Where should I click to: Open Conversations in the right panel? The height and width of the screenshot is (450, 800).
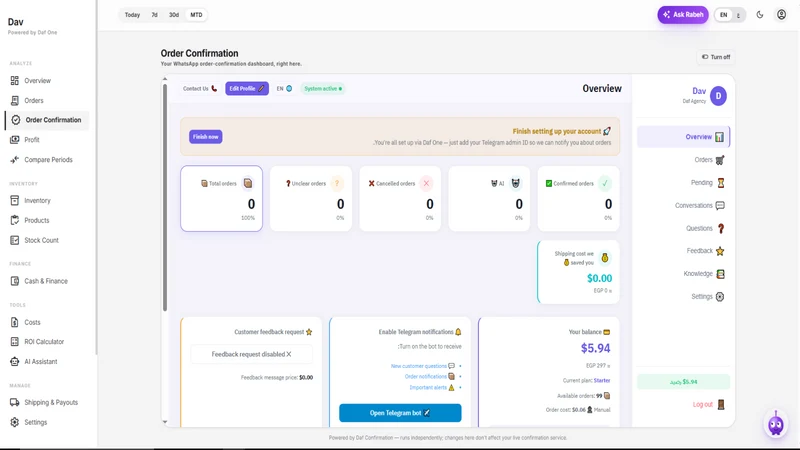point(699,206)
